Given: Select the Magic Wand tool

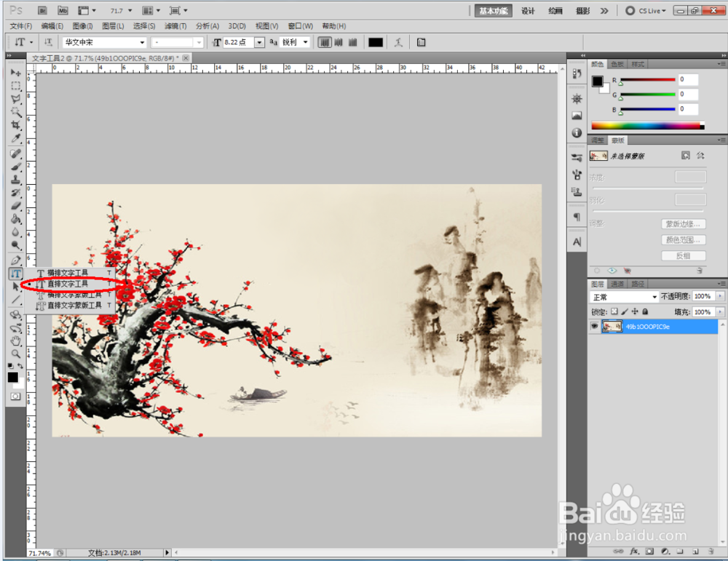Looking at the screenshot, I should point(16,112).
